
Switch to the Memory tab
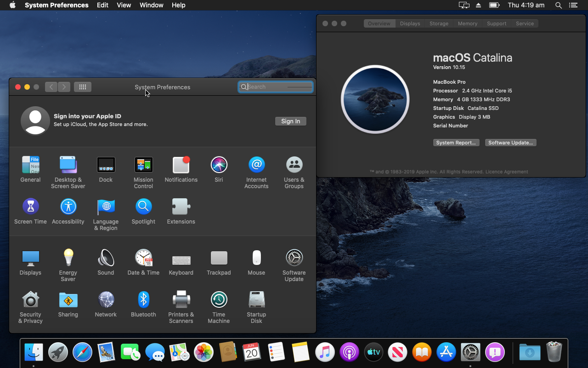[x=467, y=23]
